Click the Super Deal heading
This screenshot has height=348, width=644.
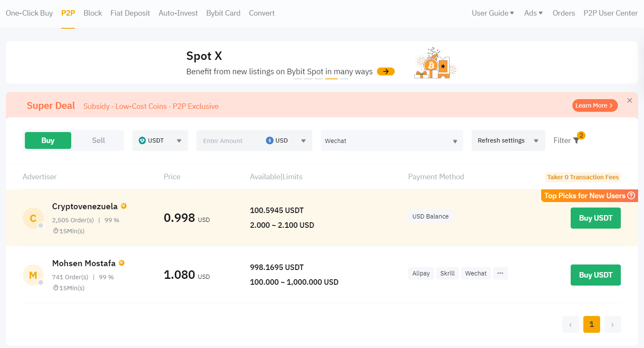[51, 105]
